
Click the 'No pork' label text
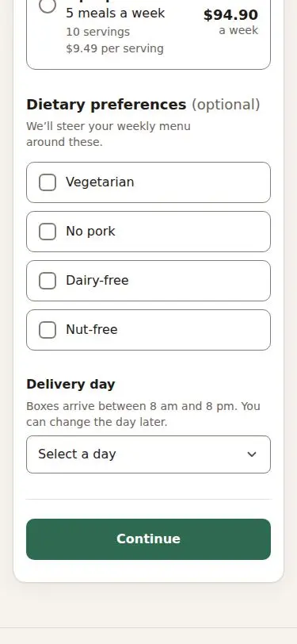pyautogui.click(x=90, y=232)
